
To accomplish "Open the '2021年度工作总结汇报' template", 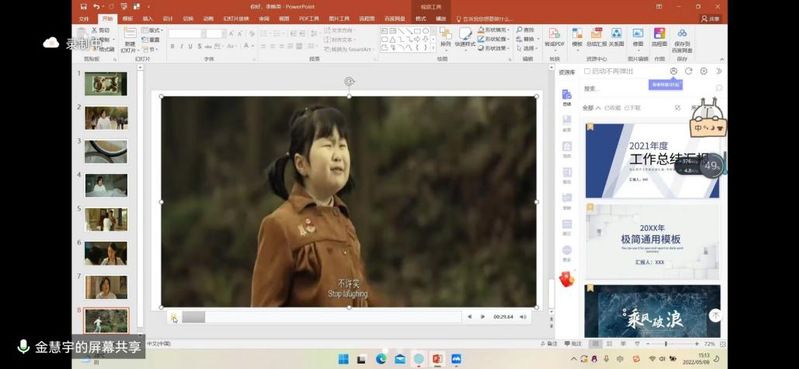I will coord(652,161).
